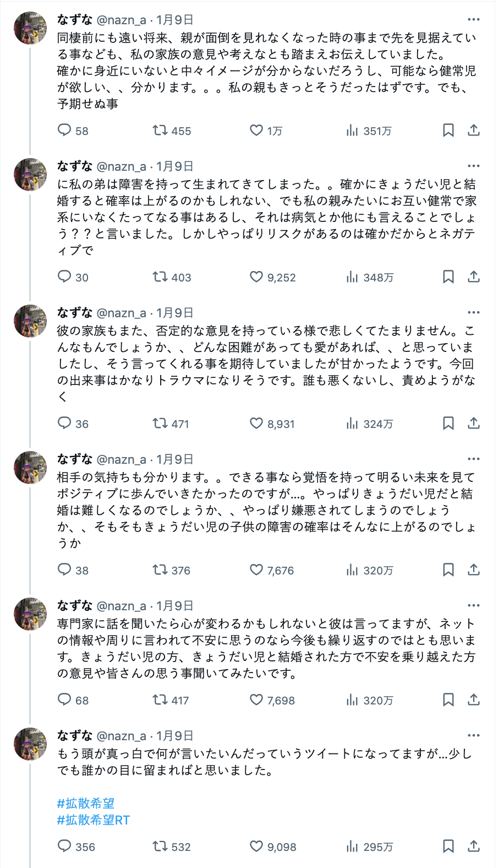Click the retweet icon showing 455
Viewport: 504px width, 868px height.
(160, 131)
